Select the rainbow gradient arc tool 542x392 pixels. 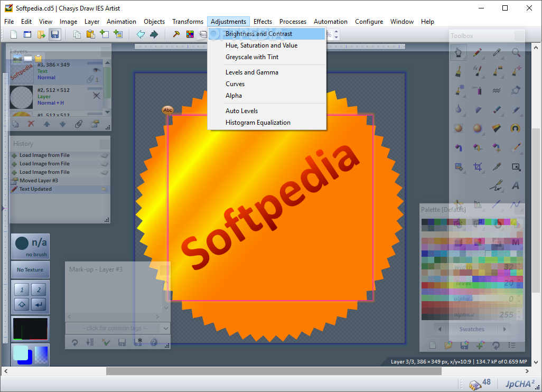click(x=516, y=128)
